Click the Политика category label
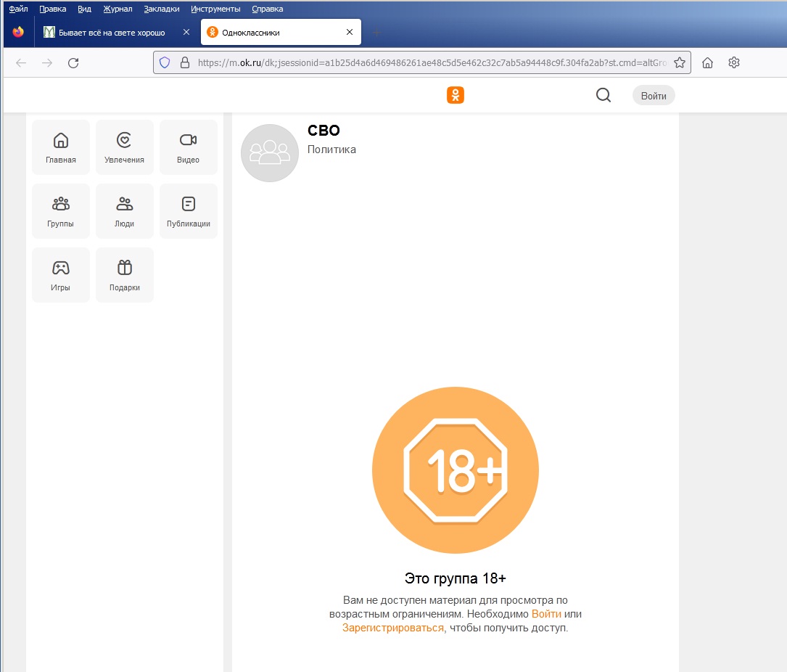Screen dimensions: 787x672 pos(331,149)
